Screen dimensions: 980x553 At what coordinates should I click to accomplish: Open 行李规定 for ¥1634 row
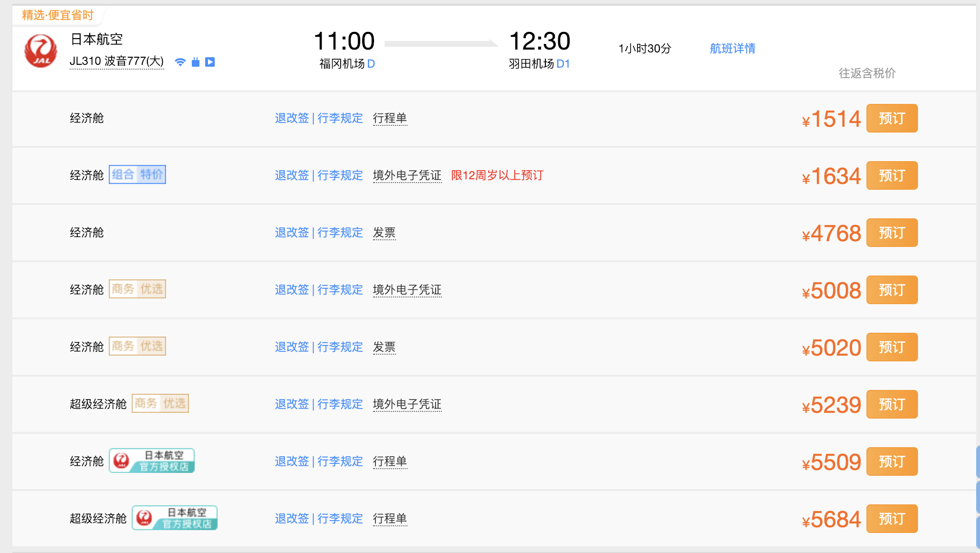coord(340,175)
